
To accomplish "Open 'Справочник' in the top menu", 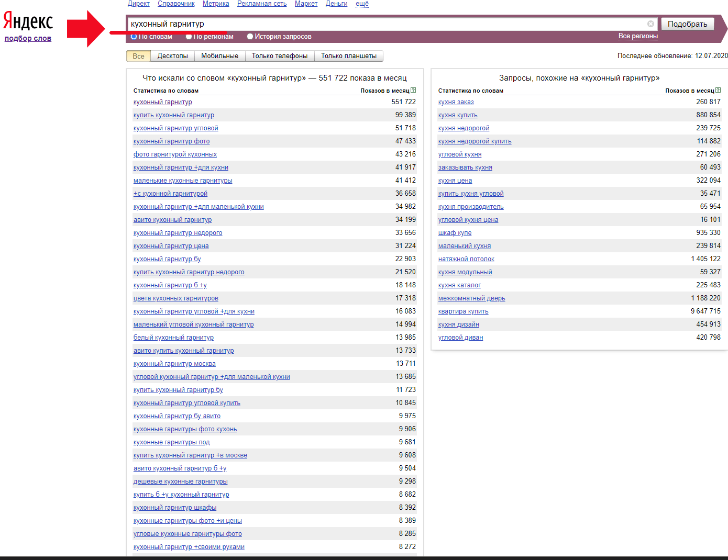I will tap(176, 4).
